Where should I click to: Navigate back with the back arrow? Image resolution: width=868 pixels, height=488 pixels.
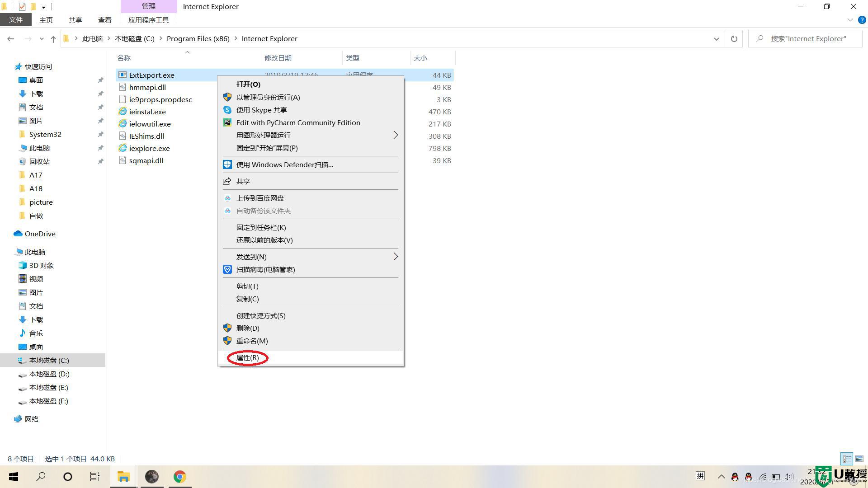coord(10,39)
